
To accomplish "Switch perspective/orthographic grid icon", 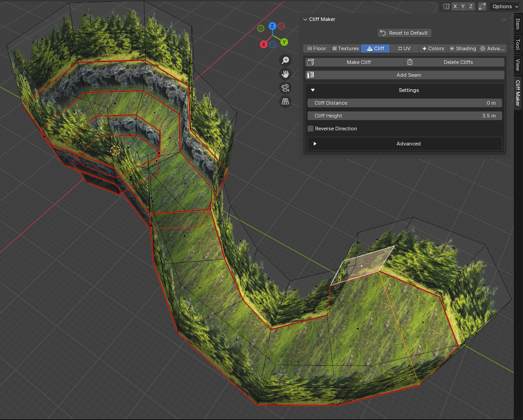I will [285, 101].
